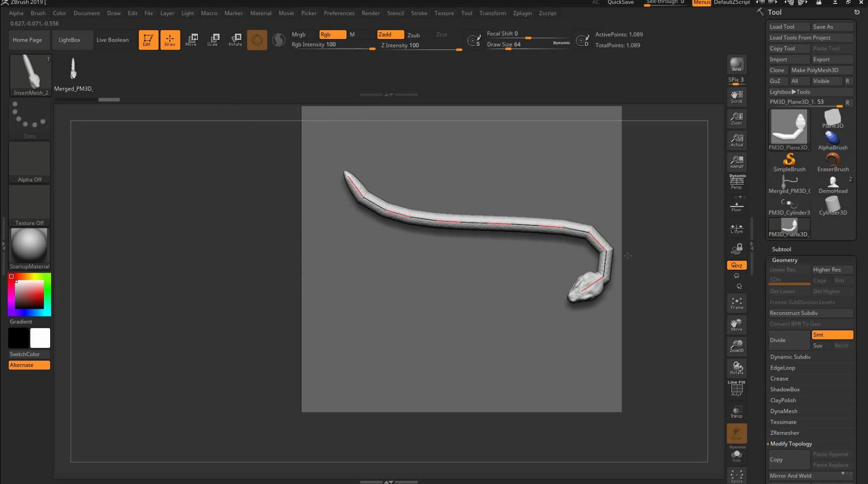868x484 pixels.
Task: Toggle Zadd sculpting mode
Action: [x=390, y=34]
